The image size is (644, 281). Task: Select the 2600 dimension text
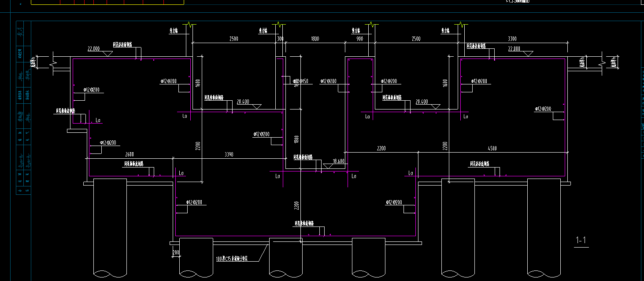[130, 154]
